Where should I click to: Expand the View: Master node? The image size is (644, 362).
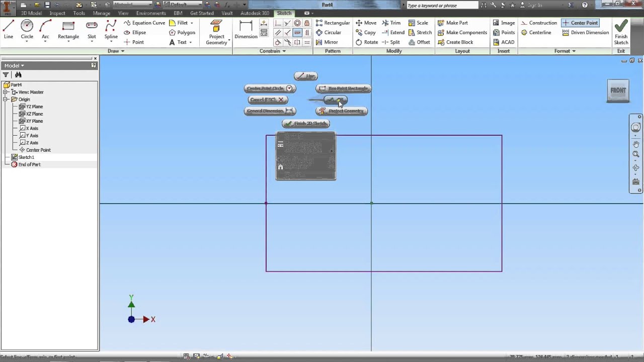tap(6, 92)
